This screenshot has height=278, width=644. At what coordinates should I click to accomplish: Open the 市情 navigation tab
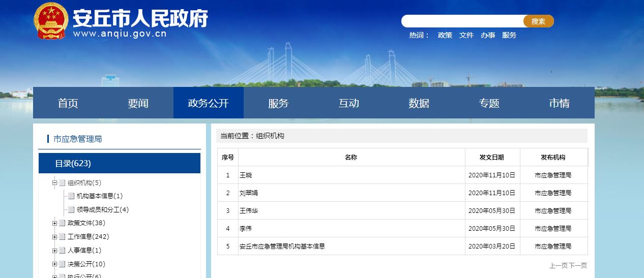coord(560,103)
